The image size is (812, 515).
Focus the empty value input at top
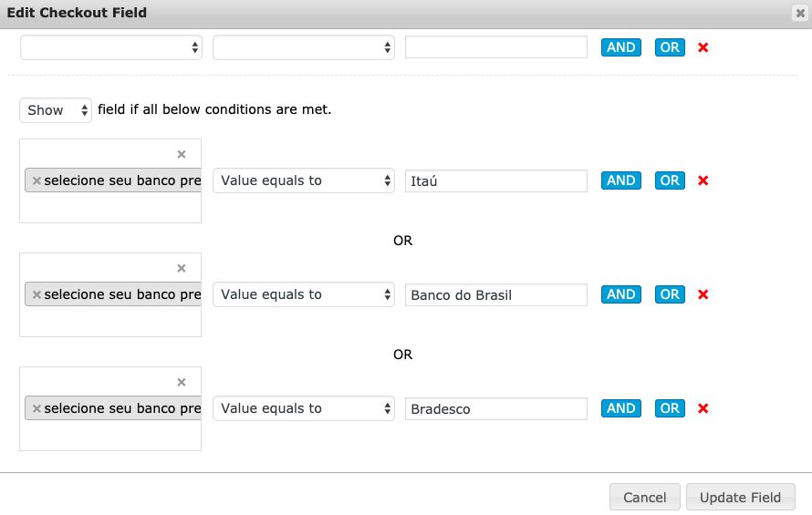(x=495, y=47)
